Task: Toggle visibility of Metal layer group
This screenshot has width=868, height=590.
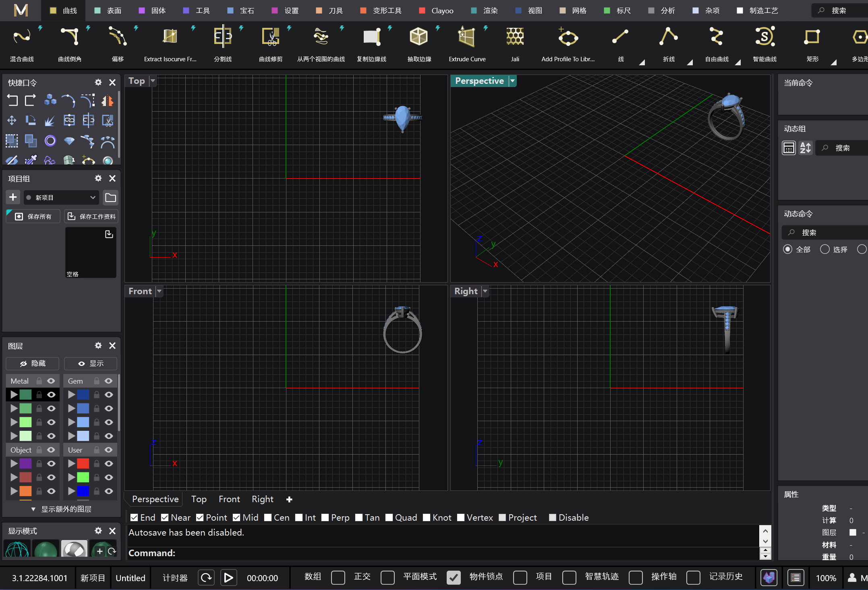Action: click(x=51, y=381)
